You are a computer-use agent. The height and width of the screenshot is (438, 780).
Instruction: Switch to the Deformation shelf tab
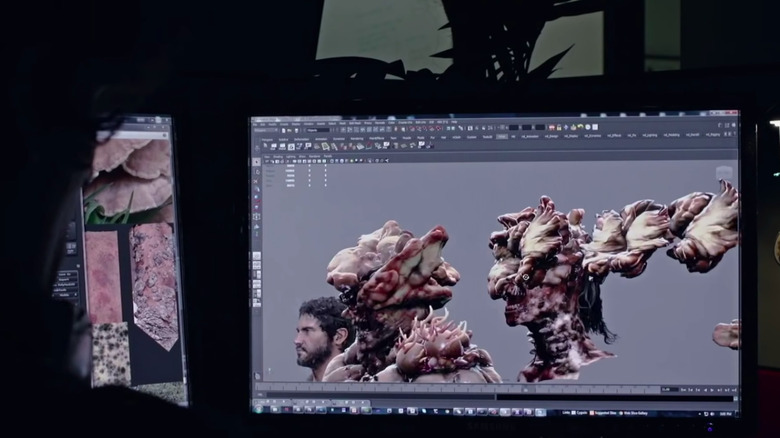pyautogui.click(x=301, y=139)
